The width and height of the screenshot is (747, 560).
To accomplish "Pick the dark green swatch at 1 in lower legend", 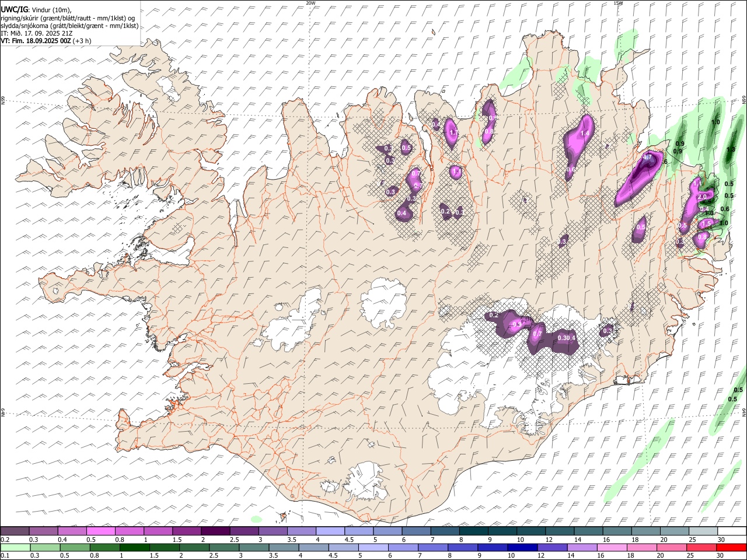I will pos(134,547).
